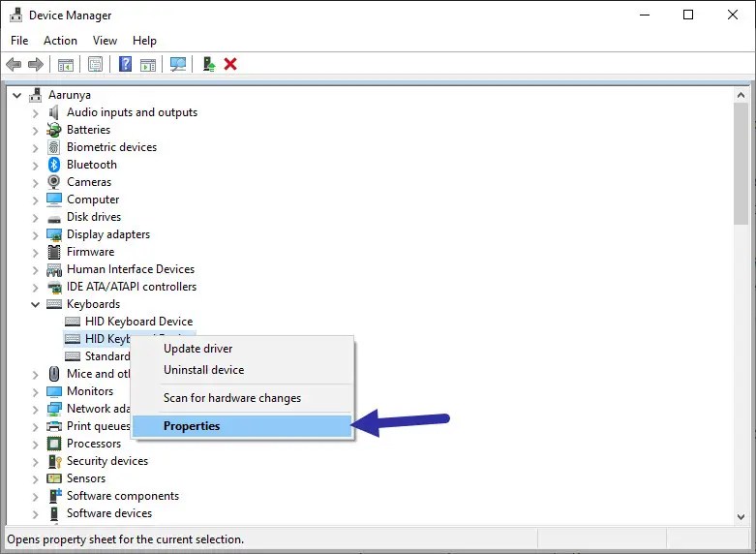Collapse the Aarunya root node
The image size is (756, 554).
pyautogui.click(x=17, y=95)
